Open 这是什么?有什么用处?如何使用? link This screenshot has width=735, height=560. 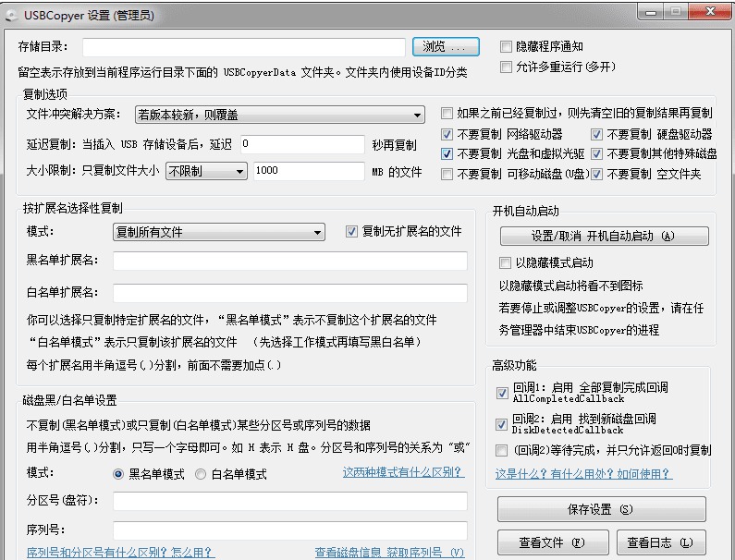click(583, 474)
